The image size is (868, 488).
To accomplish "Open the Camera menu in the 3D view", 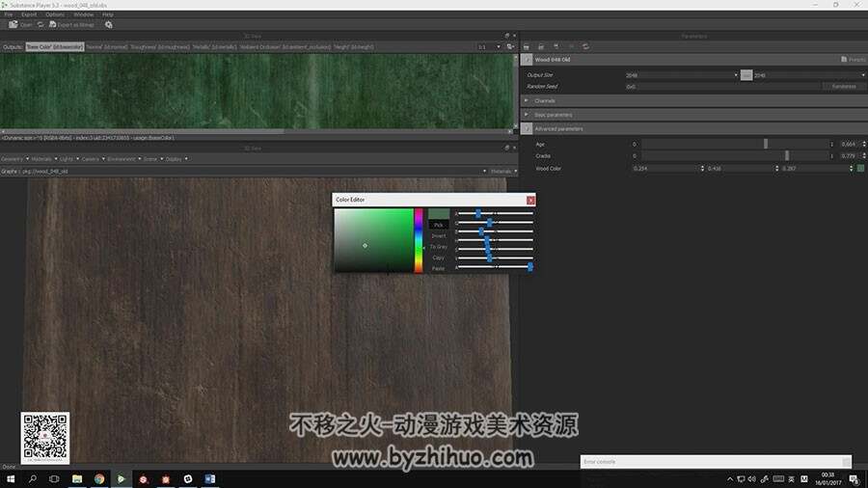I will 93,159.
